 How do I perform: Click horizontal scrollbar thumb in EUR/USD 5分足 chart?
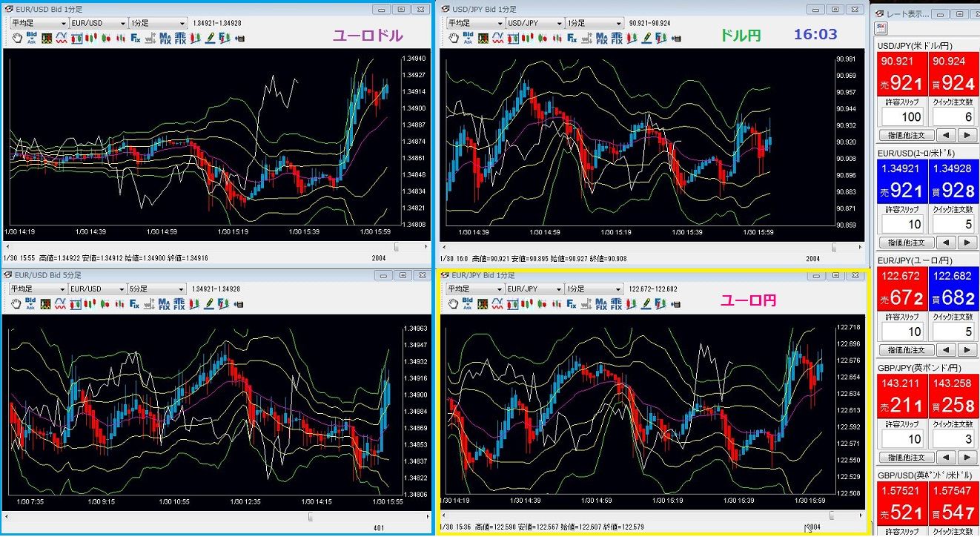coord(310,515)
